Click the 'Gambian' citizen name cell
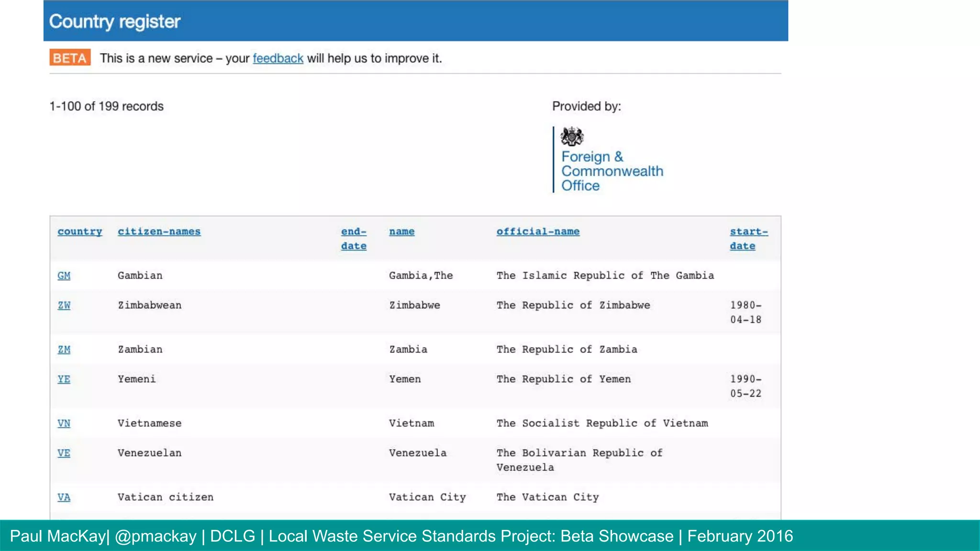This screenshot has width=980, height=551. coord(140,275)
